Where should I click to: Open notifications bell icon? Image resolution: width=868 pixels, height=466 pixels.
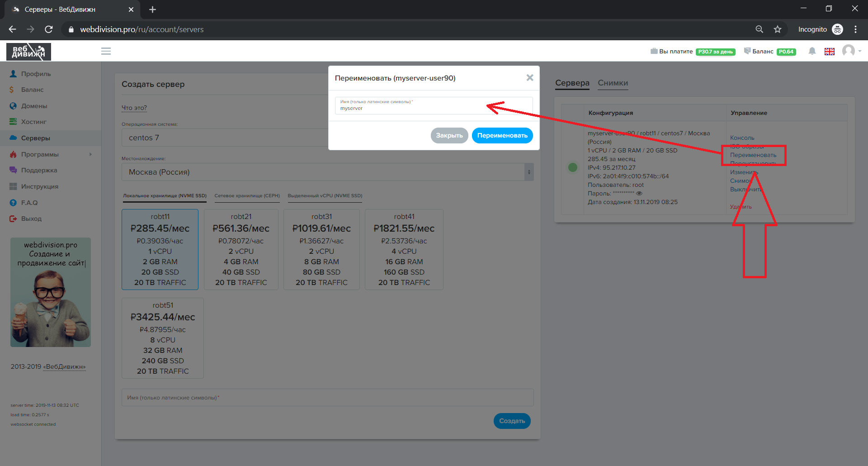point(812,51)
